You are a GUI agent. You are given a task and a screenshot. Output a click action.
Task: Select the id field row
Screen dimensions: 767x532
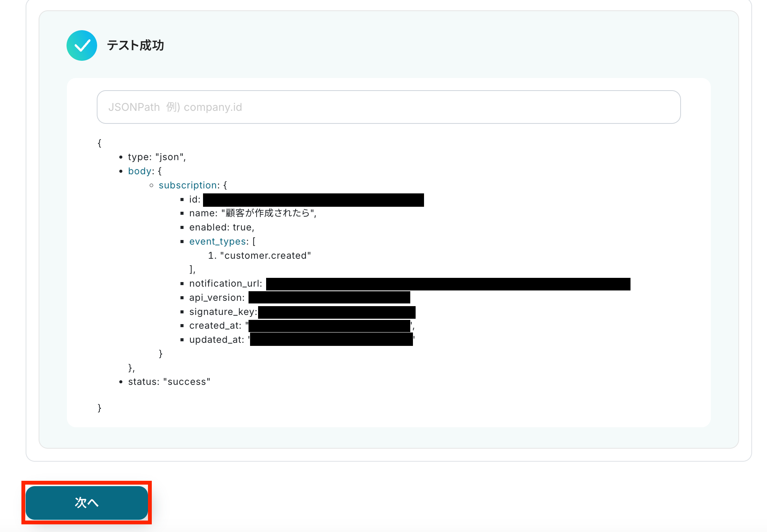195,199
